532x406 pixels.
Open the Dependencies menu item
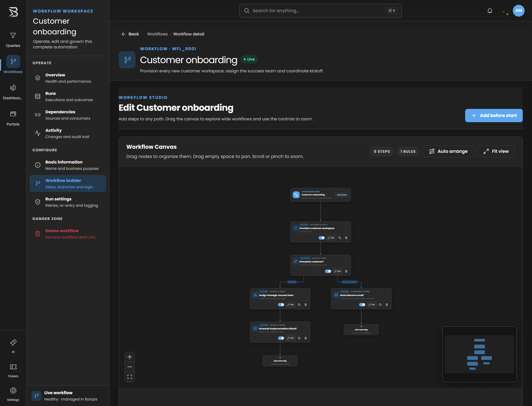[x=68, y=115]
